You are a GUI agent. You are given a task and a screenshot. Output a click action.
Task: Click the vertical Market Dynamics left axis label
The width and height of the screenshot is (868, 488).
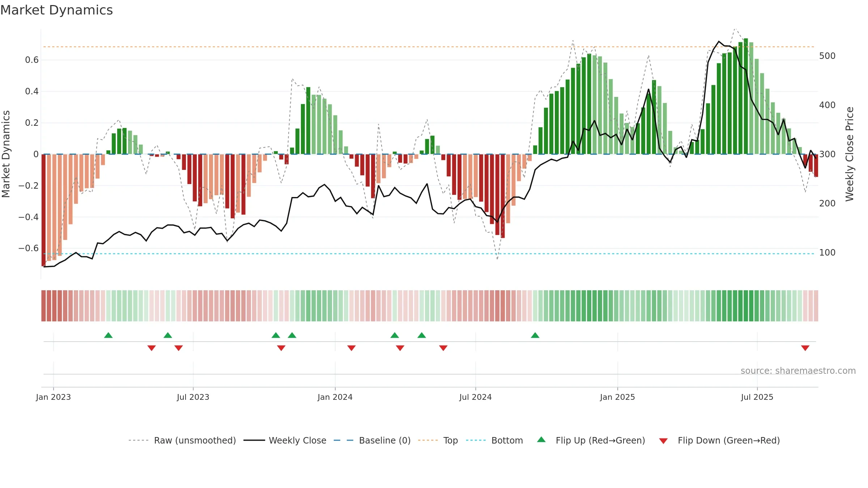6,154
